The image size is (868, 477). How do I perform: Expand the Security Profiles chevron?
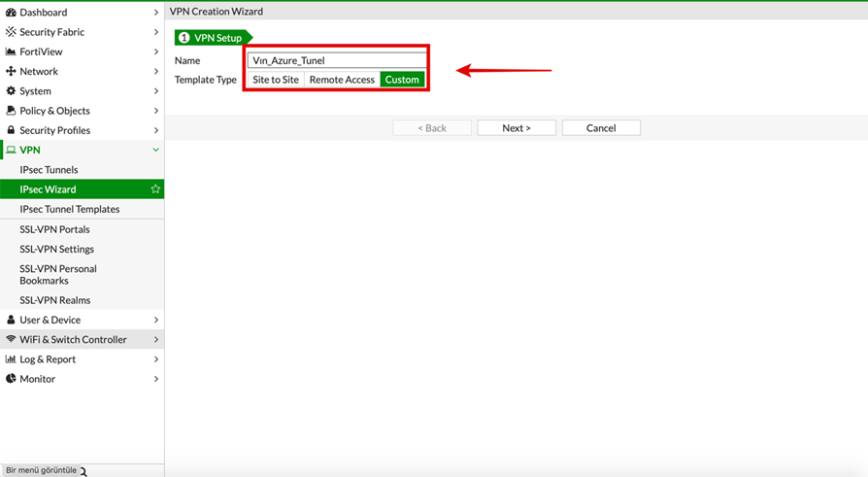[156, 130]
